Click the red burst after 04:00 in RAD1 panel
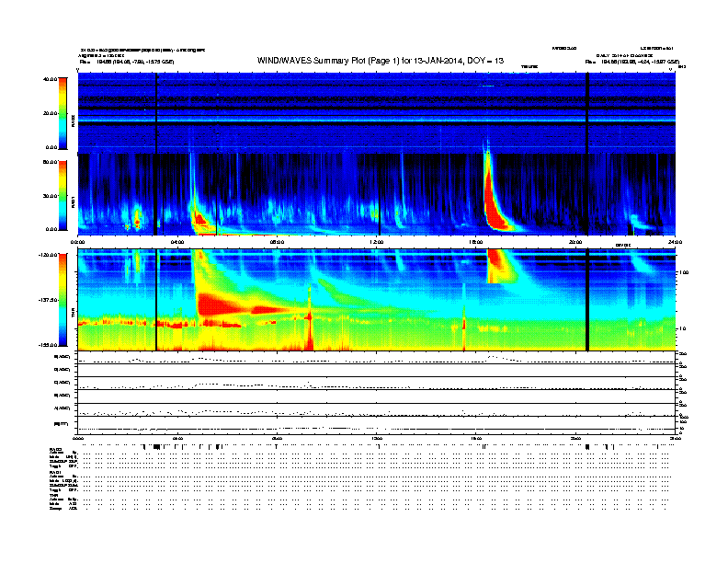728x563 pixels. 199,219
